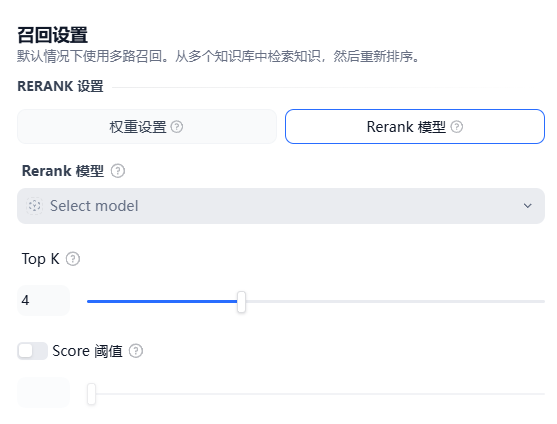Show the Top K help tooltip icon

tap(73, 259)
